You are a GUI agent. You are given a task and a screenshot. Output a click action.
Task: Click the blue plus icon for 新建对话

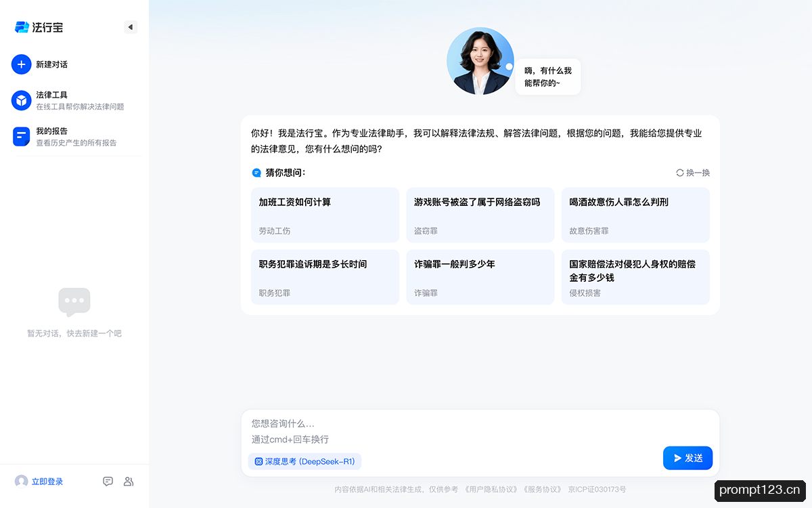22,64
